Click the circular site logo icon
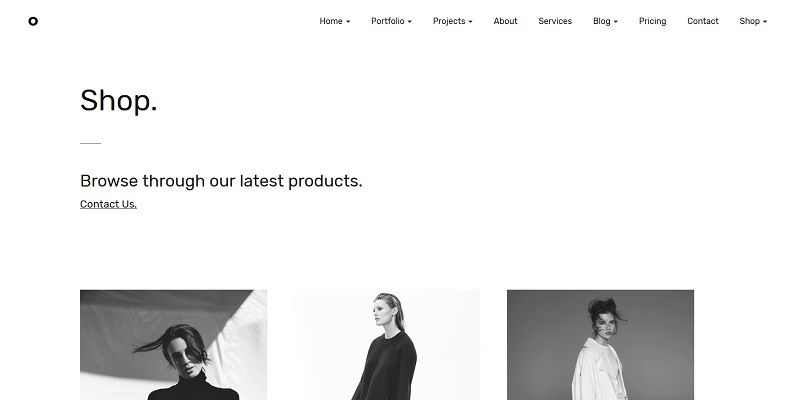 [33, 21]
